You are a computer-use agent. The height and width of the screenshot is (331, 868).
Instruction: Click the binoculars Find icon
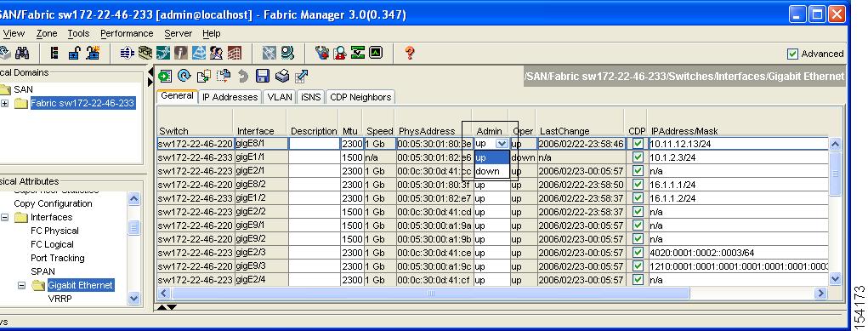coord(22,54)
